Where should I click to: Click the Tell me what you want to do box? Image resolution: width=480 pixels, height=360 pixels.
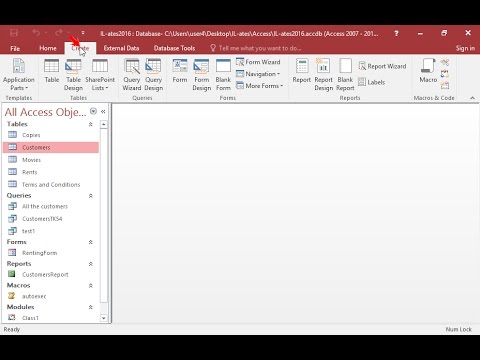click(x=256, y=48)
